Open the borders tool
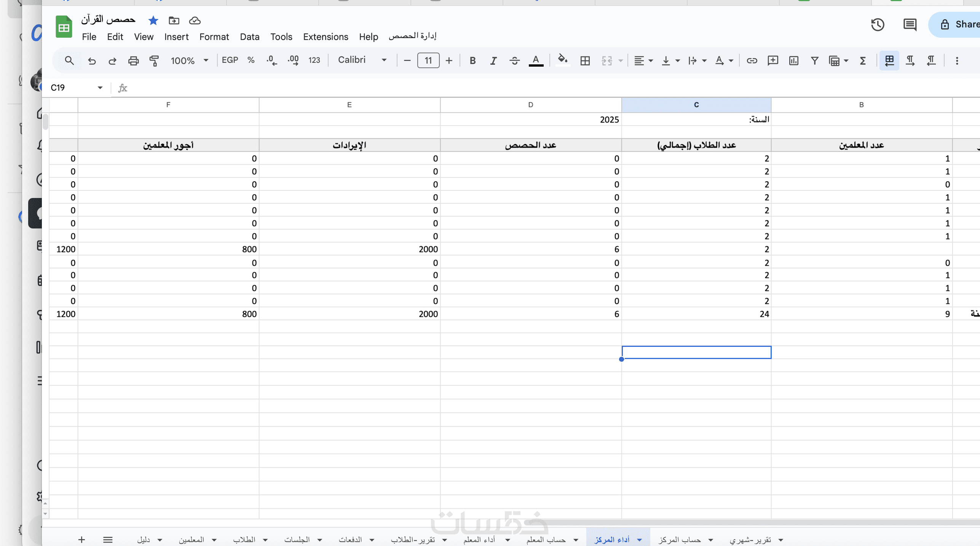 click(x=585, y=61)
